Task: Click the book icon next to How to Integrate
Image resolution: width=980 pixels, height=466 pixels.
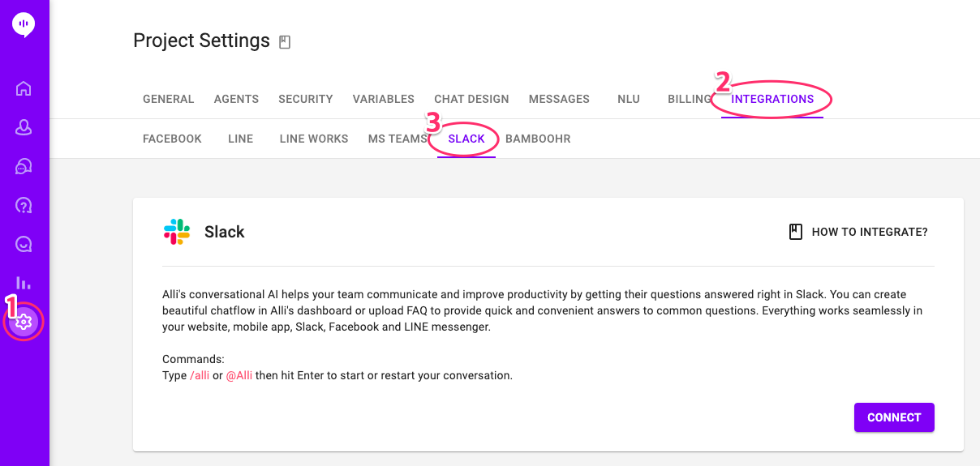Action: tap(796, 232)
